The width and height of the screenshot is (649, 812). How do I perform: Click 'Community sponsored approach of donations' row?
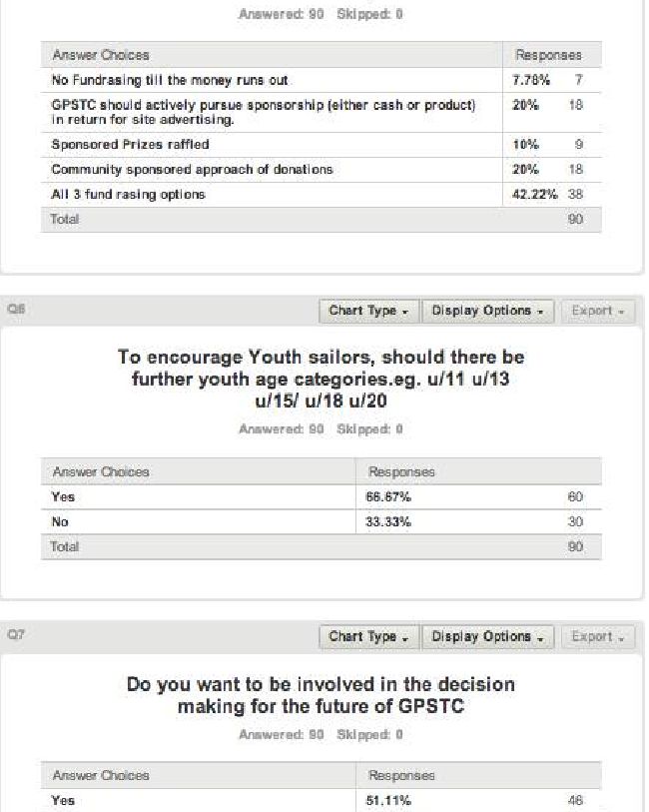click(321, 170)
